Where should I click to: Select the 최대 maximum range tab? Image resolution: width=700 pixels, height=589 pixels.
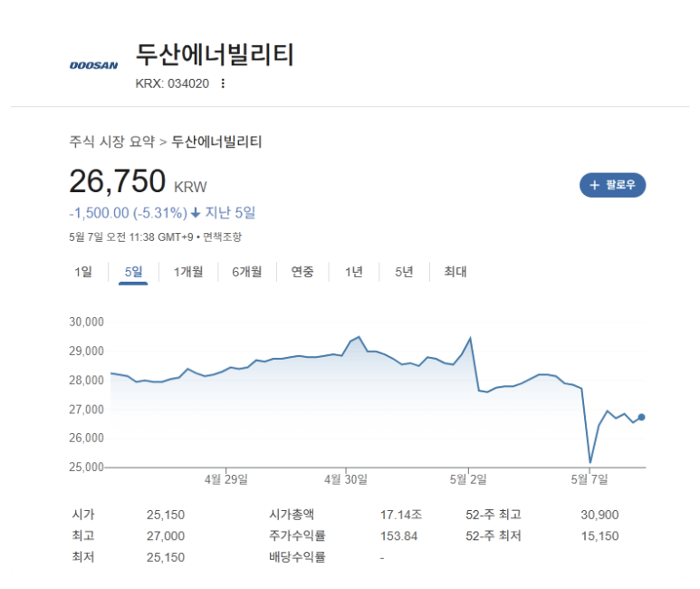pyautogui.click(x=455, y=271)
